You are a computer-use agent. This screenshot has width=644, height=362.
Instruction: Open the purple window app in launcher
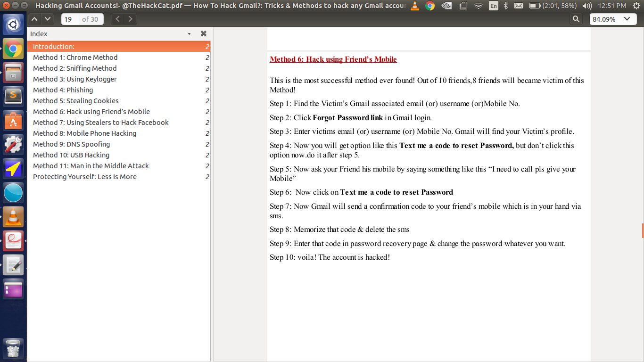point(13,289)
